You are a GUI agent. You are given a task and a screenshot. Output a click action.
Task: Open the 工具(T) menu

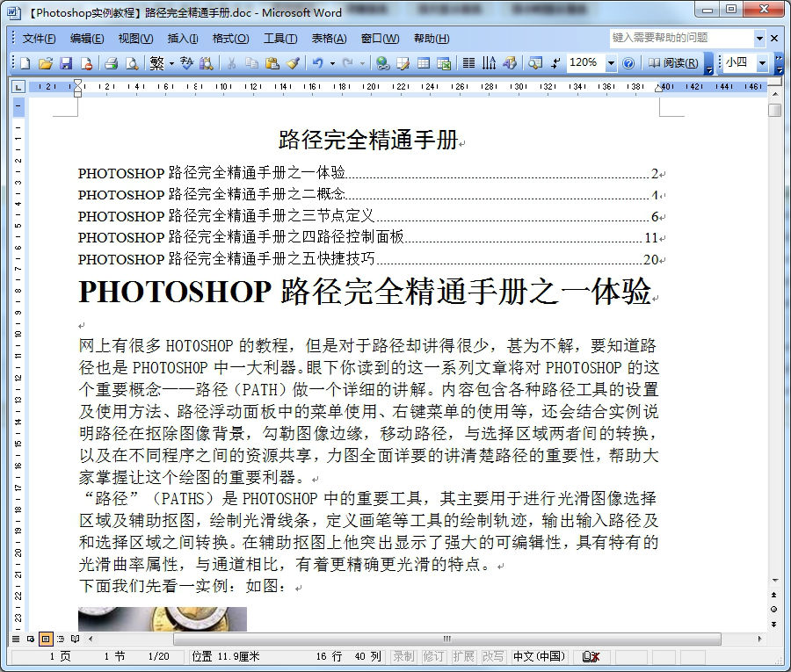(280, 39)
